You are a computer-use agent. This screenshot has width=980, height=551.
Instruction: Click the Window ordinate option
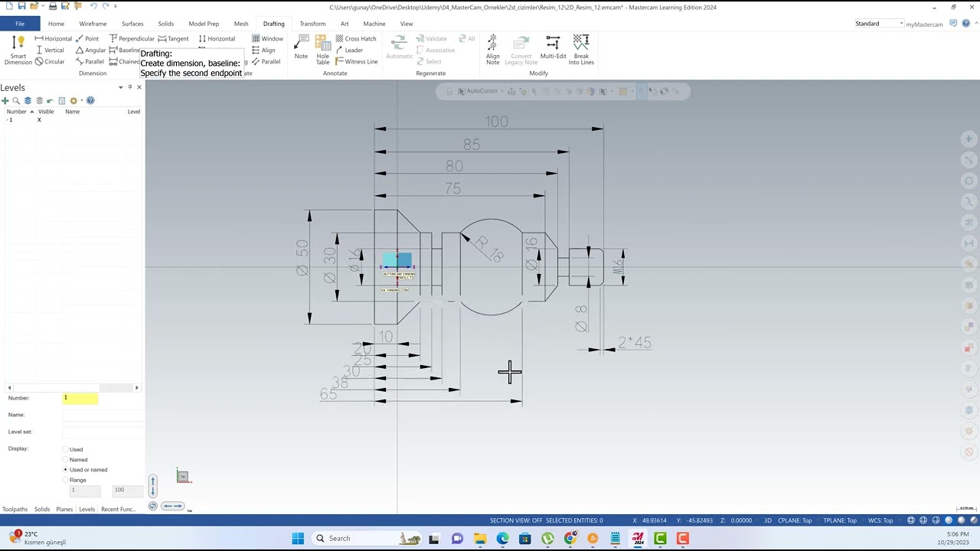click(x=267, y=38)
